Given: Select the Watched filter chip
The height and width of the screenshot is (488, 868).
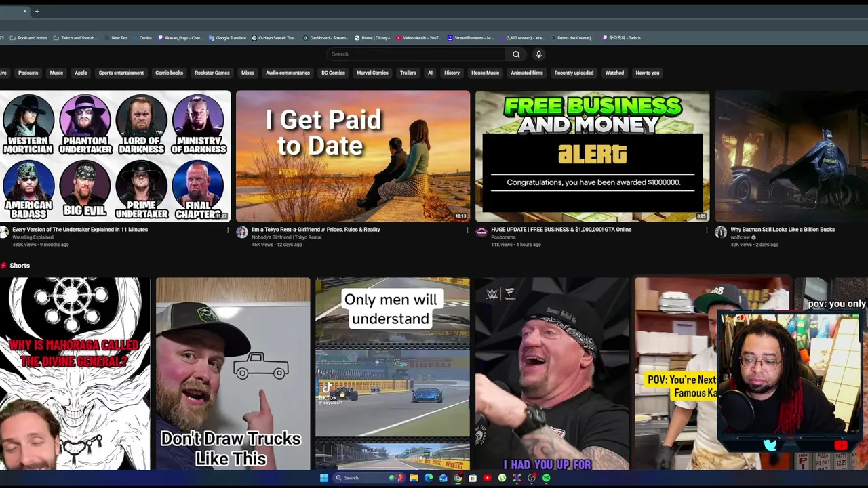Looking at the screenshot, I should [614, 73].
